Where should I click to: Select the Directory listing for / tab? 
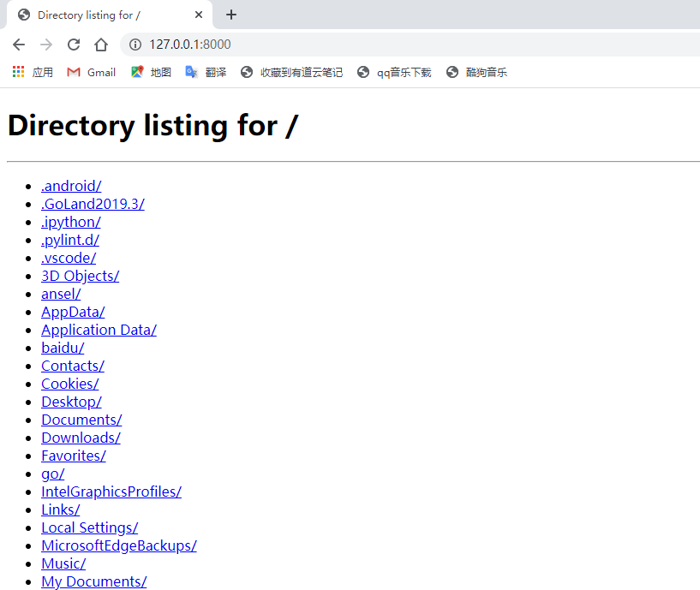click(94, 15)
